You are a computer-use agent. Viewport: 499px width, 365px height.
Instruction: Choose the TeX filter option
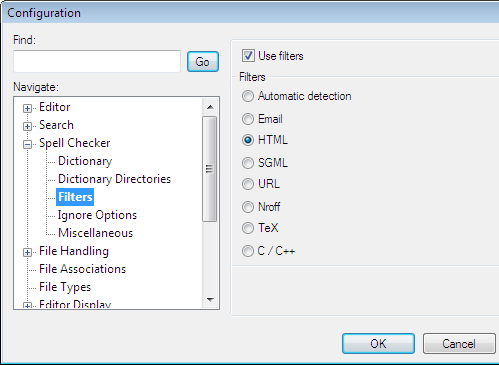click(x=248, y=228)
